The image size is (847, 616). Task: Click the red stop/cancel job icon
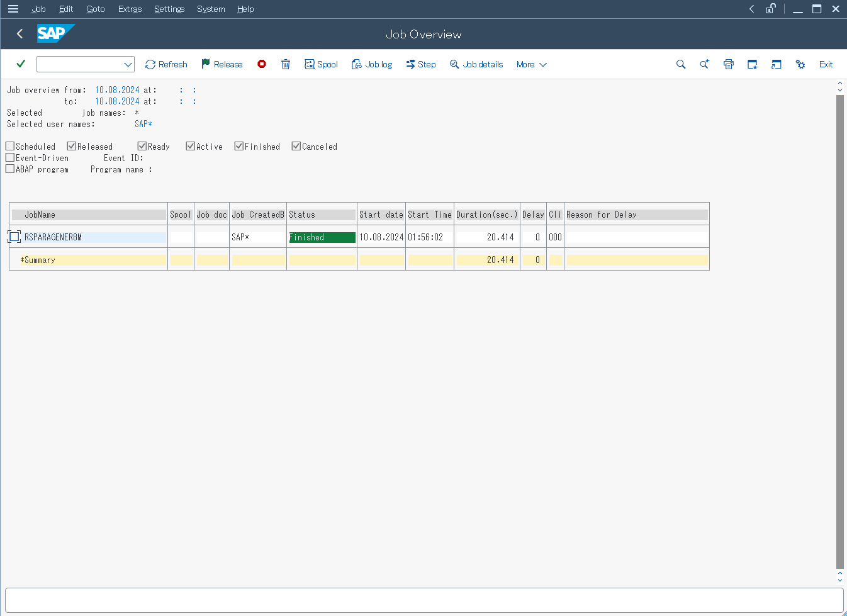point(262,64)
